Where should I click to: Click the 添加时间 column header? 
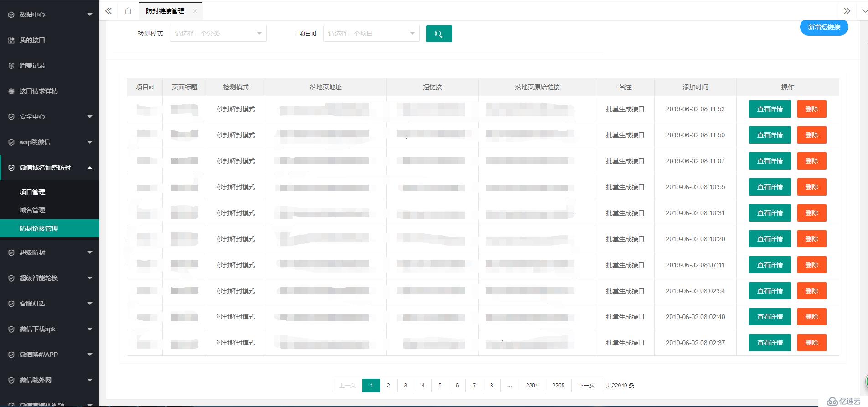click(695, 87)
